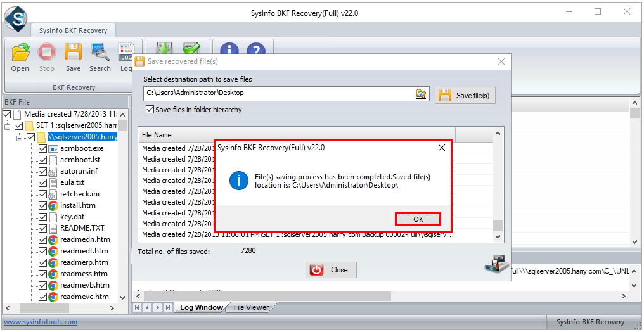
Task: Click the key.dat file icon
Action: [53, 217]
